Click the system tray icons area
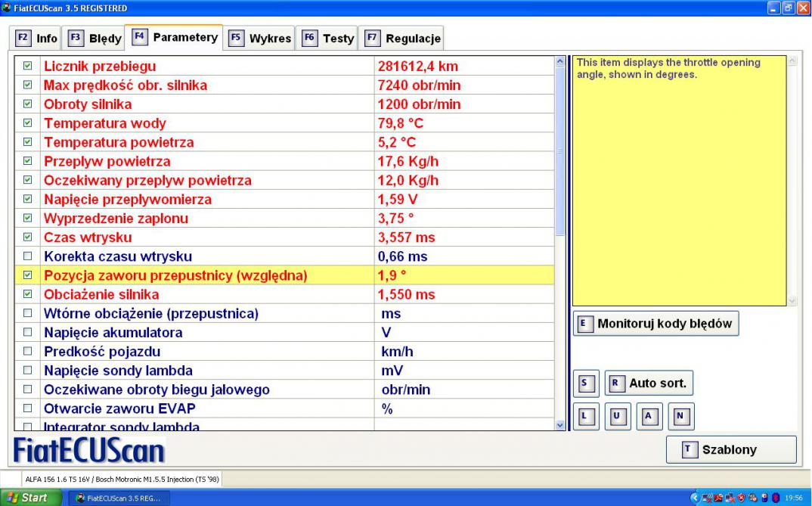This screenshot has height=506, width=812. click(x=741, y=497)
